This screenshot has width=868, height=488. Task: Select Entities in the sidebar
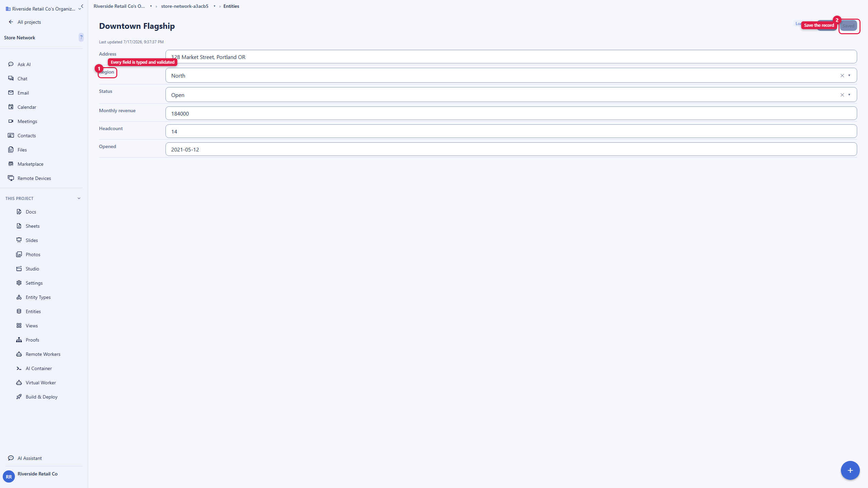(x=33, y=311)
